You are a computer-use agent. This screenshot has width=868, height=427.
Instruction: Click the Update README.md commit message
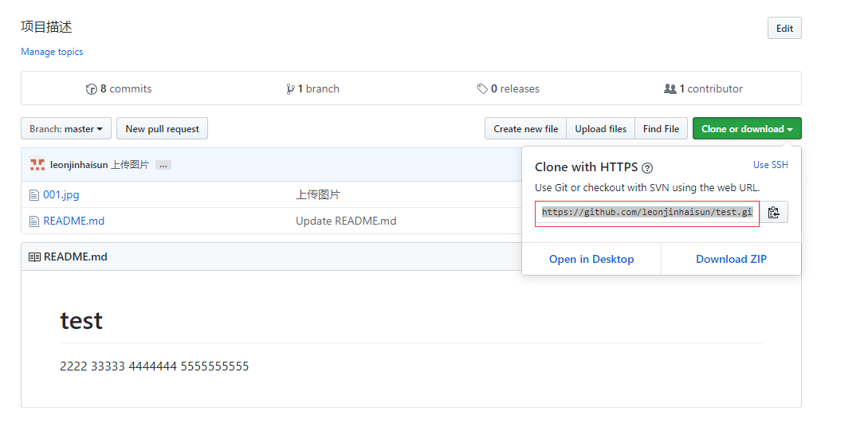(x=346, y=221)
